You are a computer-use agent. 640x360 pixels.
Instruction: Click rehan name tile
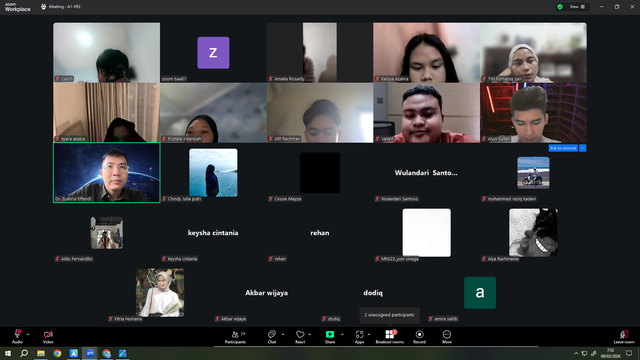pyautogui.click(x=320, y=233)
